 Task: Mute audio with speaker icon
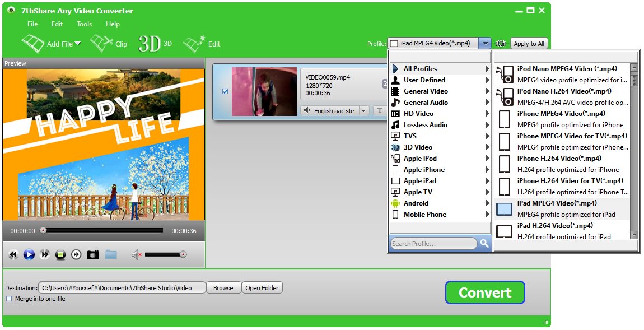pyautogui.click(x=136, y=255)
